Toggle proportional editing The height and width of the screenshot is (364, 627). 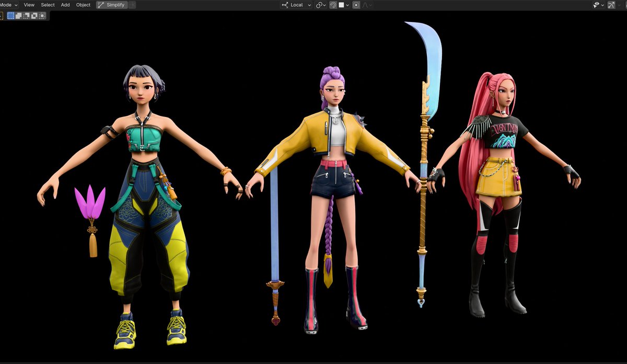tap(356, 5)
